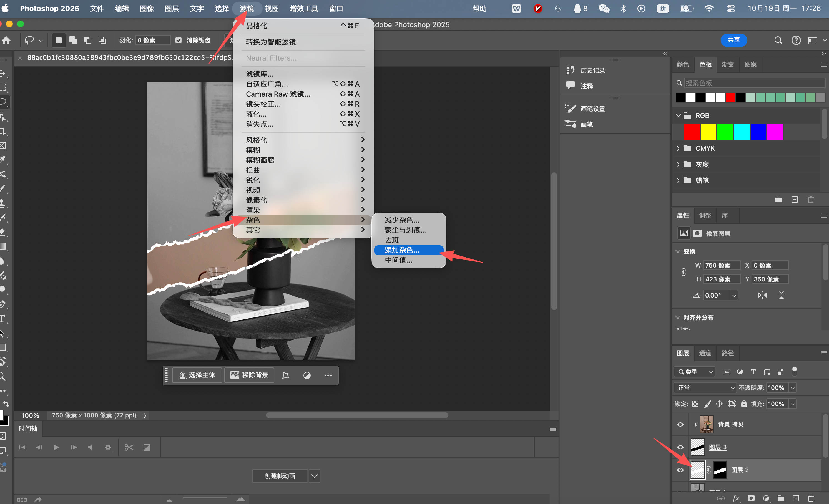Image resolution: width=829 pixels, height=504 pixels.
Task: Create new swatch plus icon
Action: [795, 199]
